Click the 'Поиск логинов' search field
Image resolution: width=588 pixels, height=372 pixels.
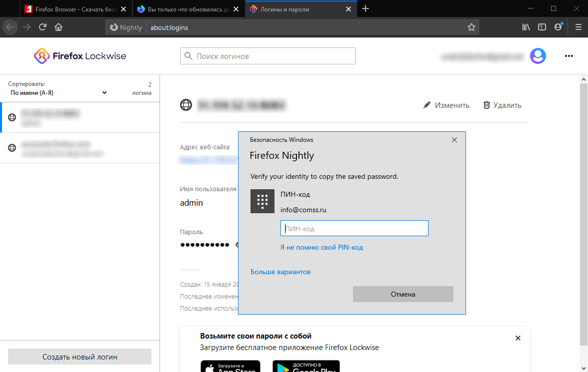click(268, 56)
